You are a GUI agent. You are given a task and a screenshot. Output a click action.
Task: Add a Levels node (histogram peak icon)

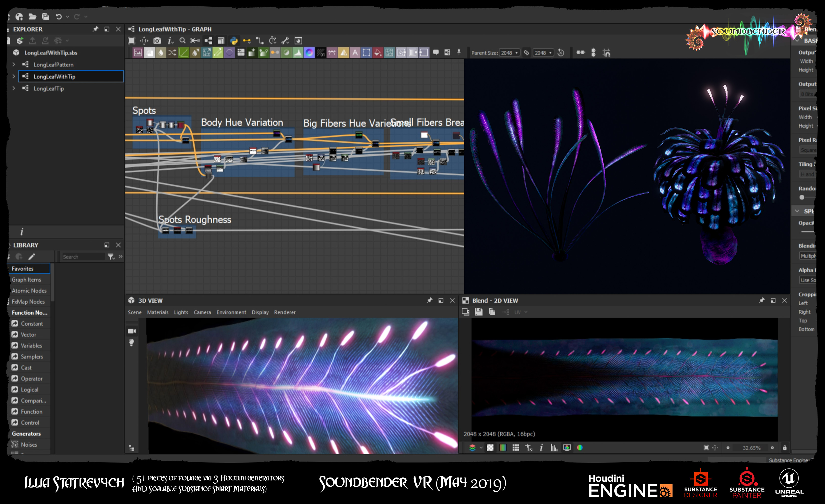pos(298,53)
